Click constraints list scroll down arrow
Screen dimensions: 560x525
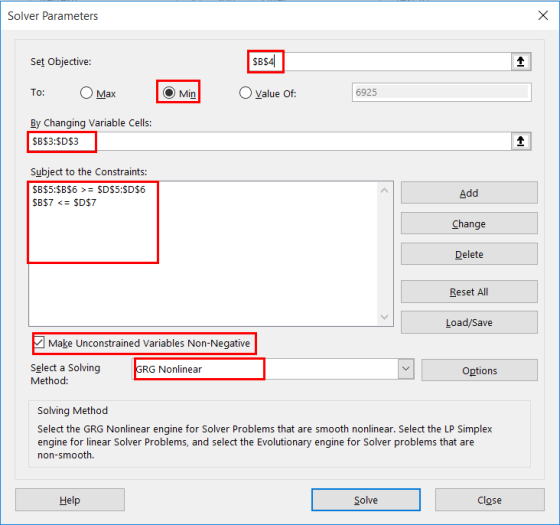(384, 317)
